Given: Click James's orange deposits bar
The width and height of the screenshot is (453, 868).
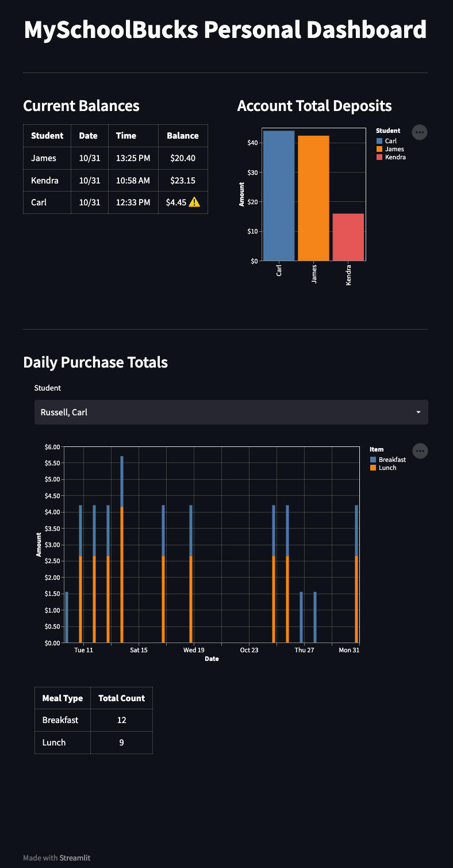Looking at the screenshot, I should tap(313, 198).
